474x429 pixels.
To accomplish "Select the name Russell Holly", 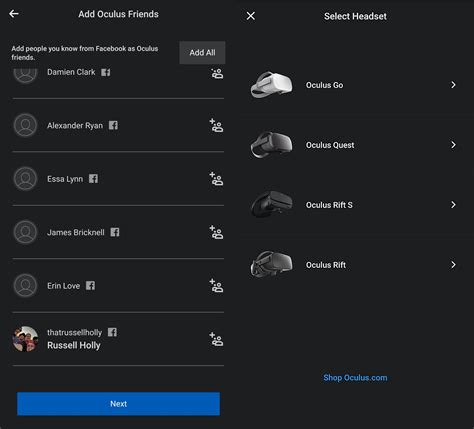I will coord(74,345).
